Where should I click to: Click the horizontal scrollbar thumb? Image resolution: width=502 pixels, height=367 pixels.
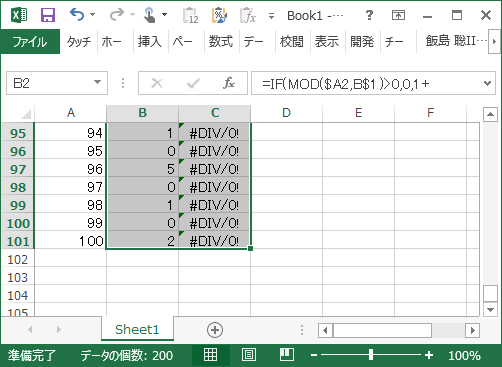(382, 330)
